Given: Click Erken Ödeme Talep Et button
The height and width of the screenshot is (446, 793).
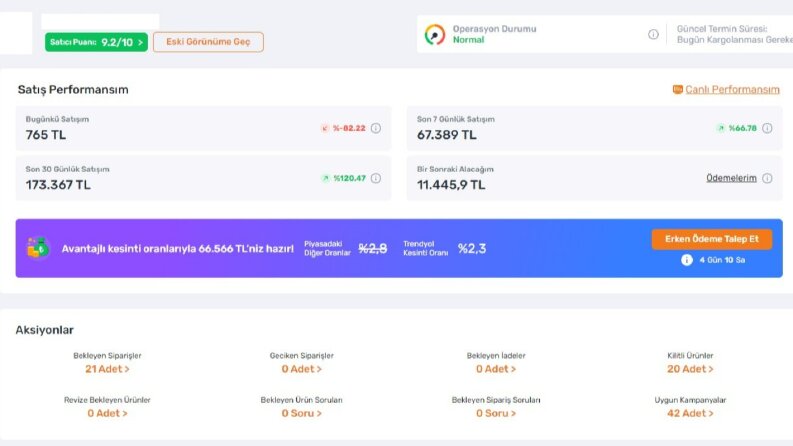Looking at the screenshot, I should point(712,239).
